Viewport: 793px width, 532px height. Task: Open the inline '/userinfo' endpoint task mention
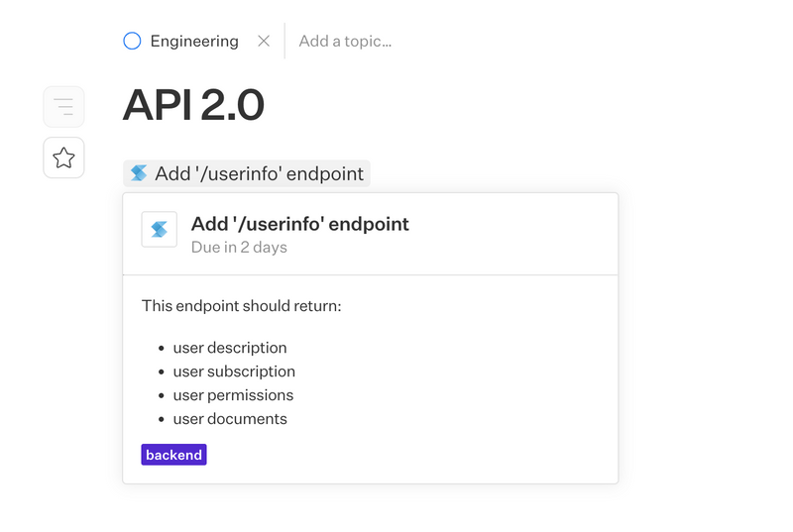point(259,173)
